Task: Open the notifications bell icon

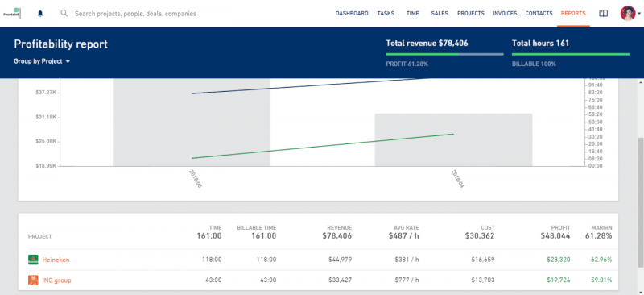Action: [40, 14]
